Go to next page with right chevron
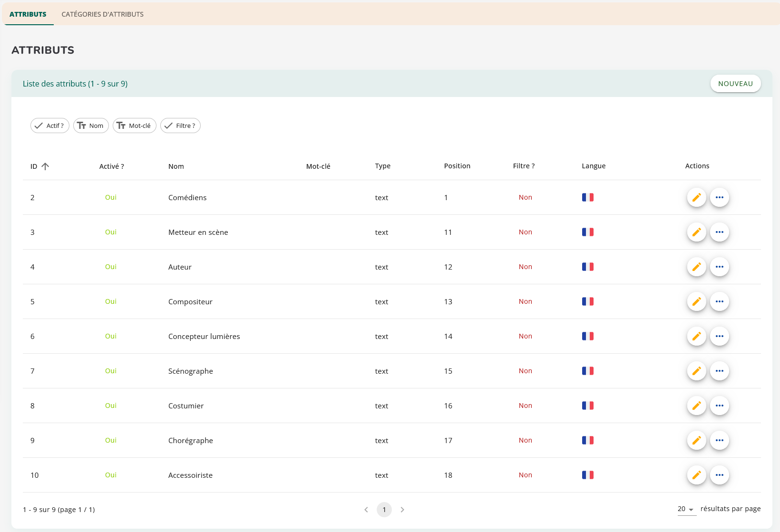The width and height of the screenshot is (780, 532). click(402, 510)
